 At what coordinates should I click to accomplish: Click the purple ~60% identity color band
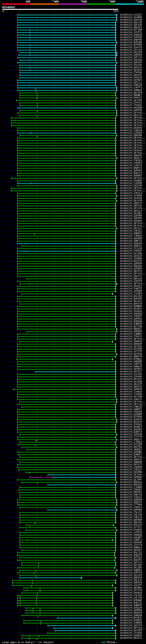click(x=73, y=4)
